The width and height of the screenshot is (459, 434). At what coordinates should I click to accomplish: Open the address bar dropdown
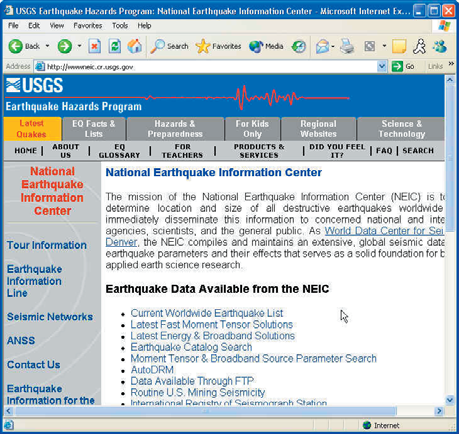tap(382, 67)
